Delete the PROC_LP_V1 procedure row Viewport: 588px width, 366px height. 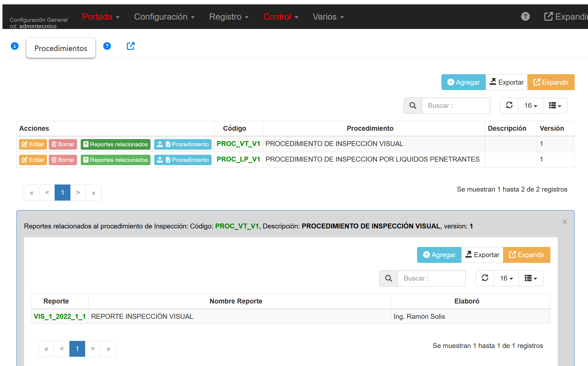click(x=63, y=160)
